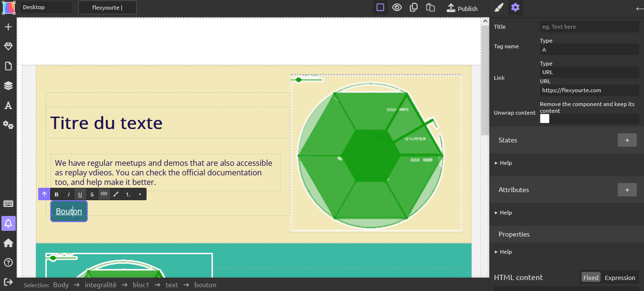Click the 'Titre du texte' heading
This screenshot has width=644, height=291.
click(x=106, y=123)
